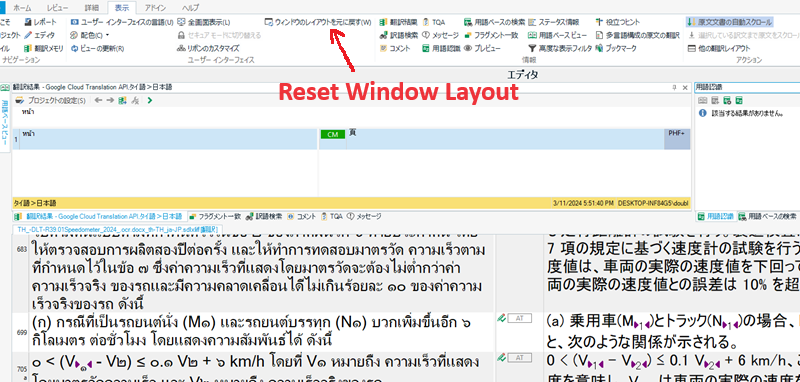Toggle 原文文書の自動スクロール

click(729, 22)
